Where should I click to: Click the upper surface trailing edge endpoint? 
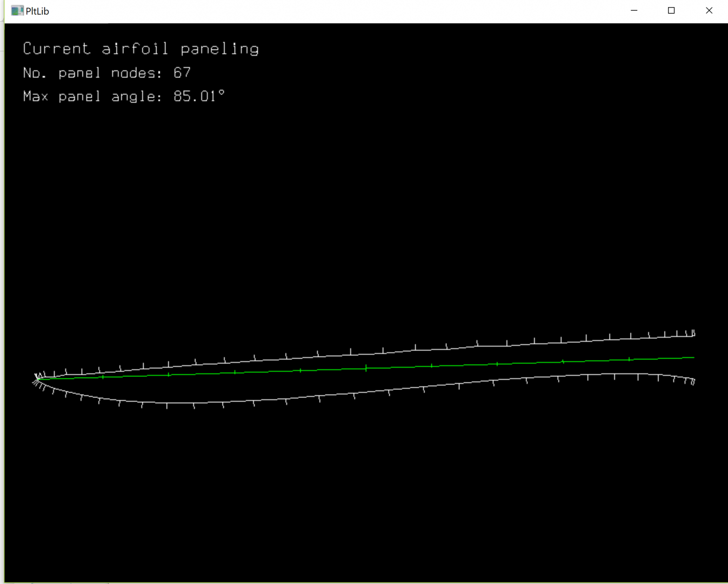(x=694, y=336)
